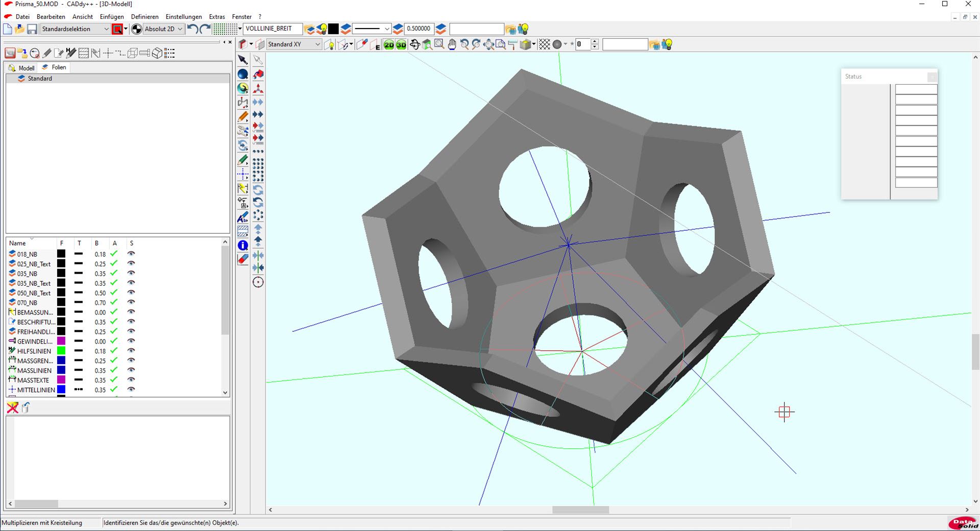Viewport: 980px width, 531px height.
Task: Expand the shaded cube display dropdown arrow
Action: click(534, 44)
